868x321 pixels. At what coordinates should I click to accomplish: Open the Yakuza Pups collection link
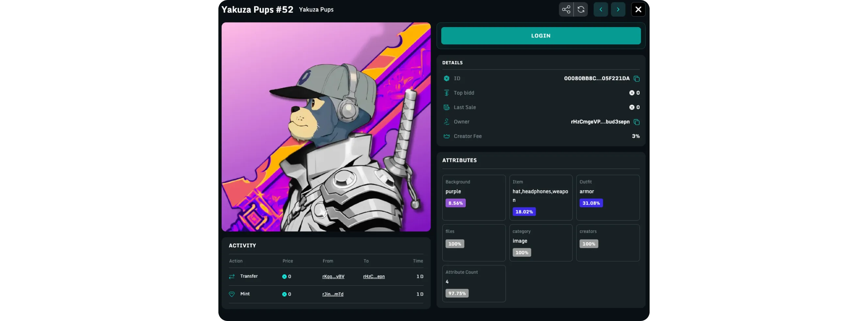click(316, 10)
